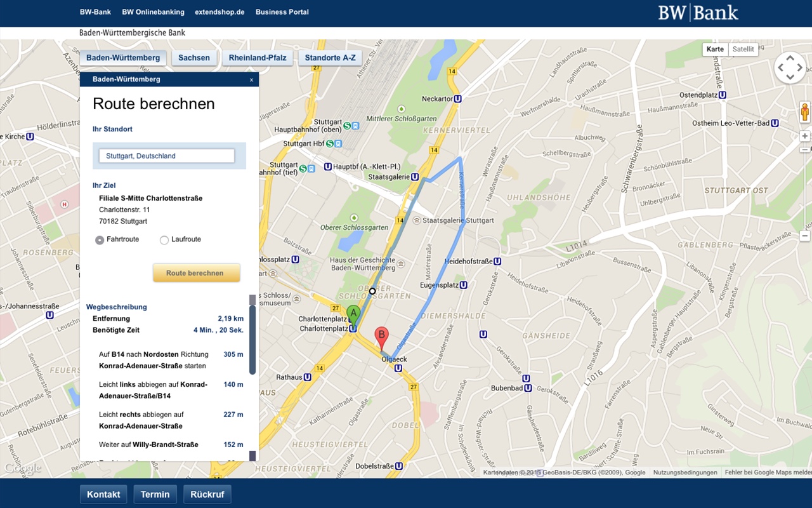Open the Nutzungsbedingungen link

point(685,472)
